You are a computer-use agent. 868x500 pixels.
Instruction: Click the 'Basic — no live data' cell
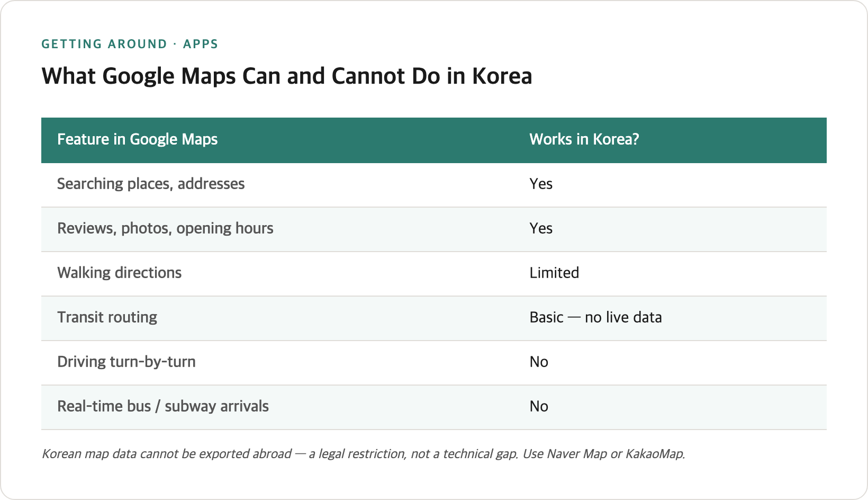[x=595, y=317]
